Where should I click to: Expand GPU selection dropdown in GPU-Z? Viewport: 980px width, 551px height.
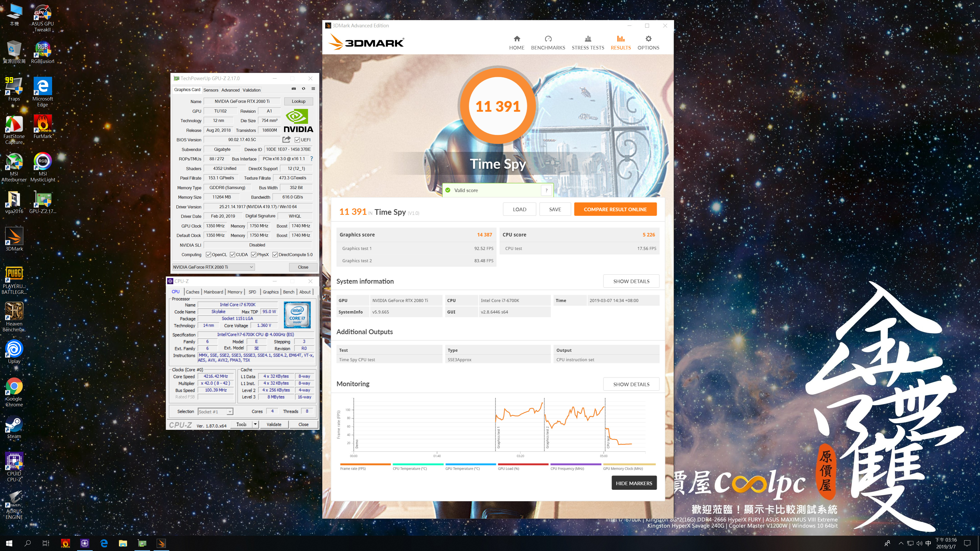tap(213, 267)
